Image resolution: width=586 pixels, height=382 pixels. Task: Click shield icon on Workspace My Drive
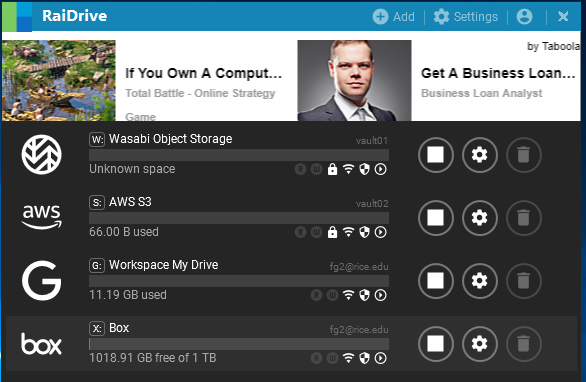pyautogui.click(x=364, y=295)
